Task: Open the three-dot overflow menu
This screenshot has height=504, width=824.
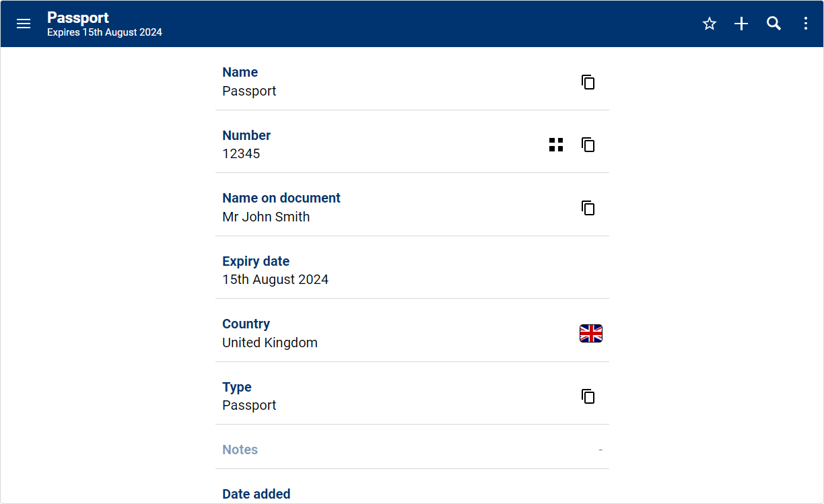Action: 805,24
